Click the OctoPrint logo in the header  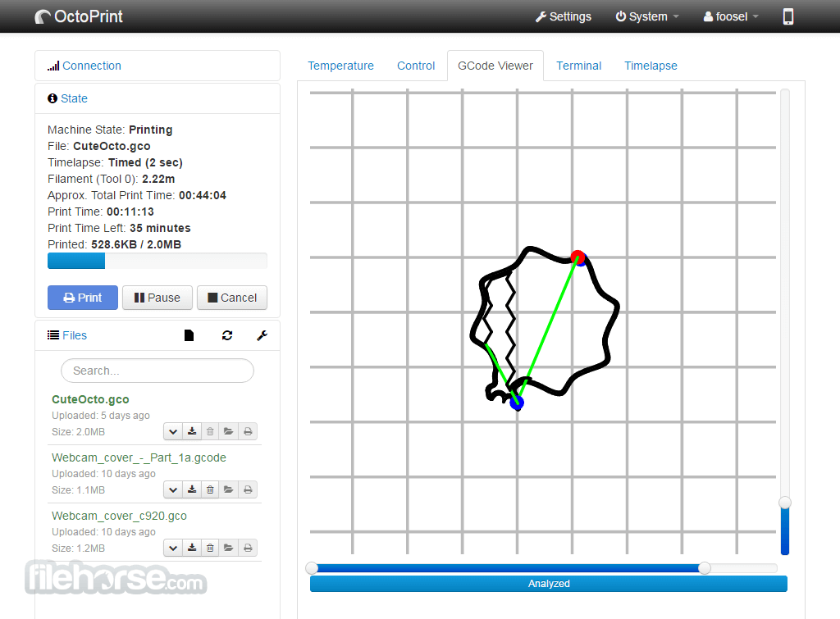[x=79, y=16]
